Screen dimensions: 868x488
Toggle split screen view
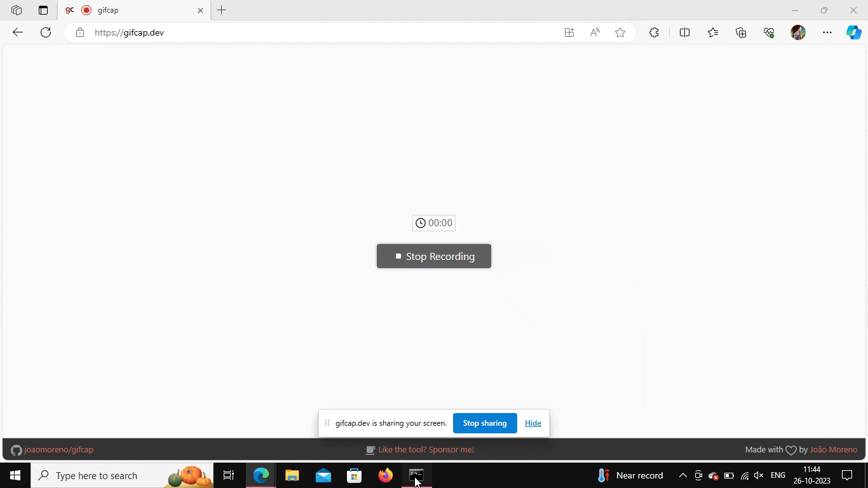684,32
